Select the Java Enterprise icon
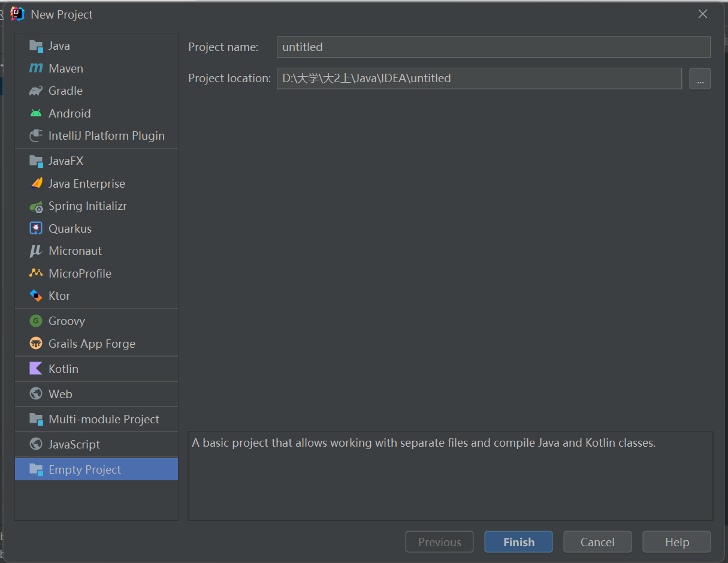Image resolution: width=728 pixels, height=563 pixels. click(x=36, y=183)
